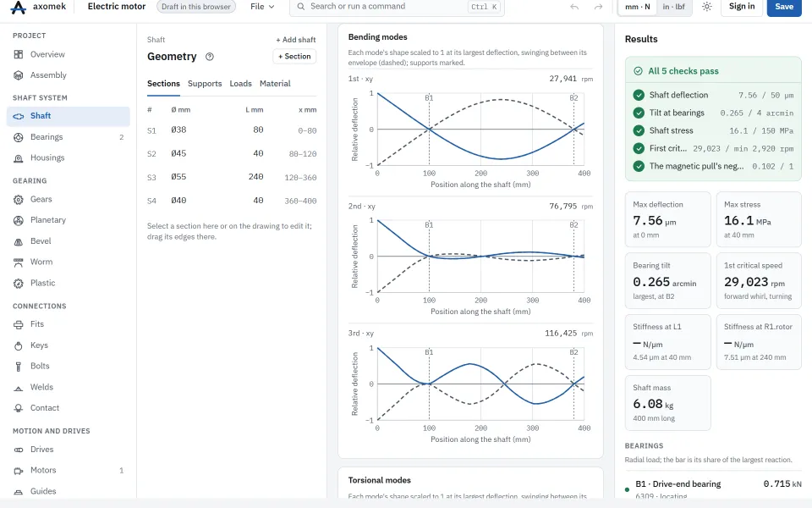
Task: Switch units to mm · N
Action: pos(638,7)
